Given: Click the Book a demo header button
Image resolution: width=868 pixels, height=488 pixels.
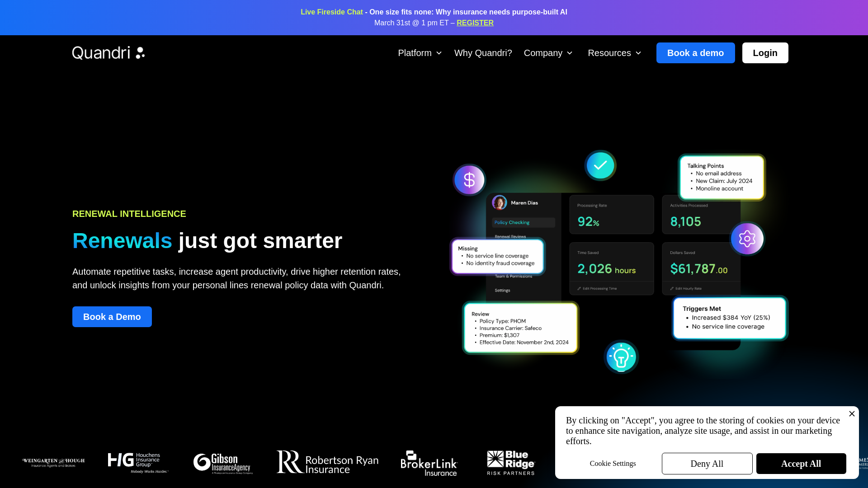Looking at the screenshot, I should pyautogui.click(x=695, y=53).
